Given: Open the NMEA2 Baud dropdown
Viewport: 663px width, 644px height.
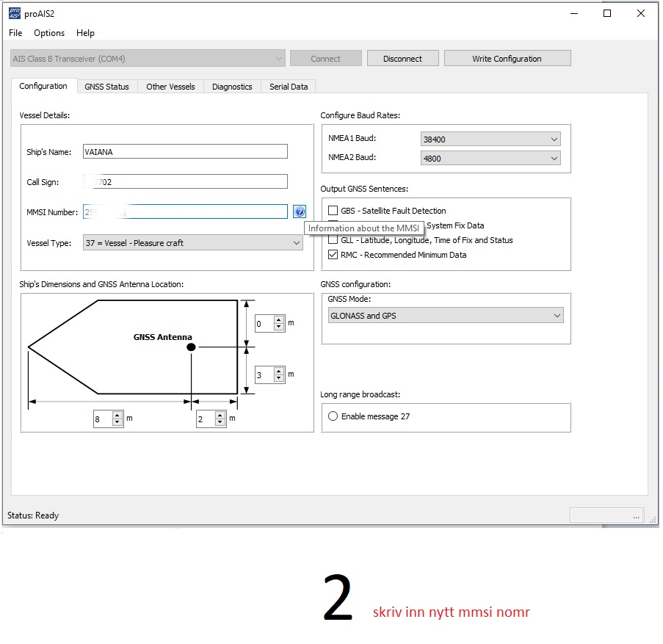Looking at the screenshot, I should (490, 158).
